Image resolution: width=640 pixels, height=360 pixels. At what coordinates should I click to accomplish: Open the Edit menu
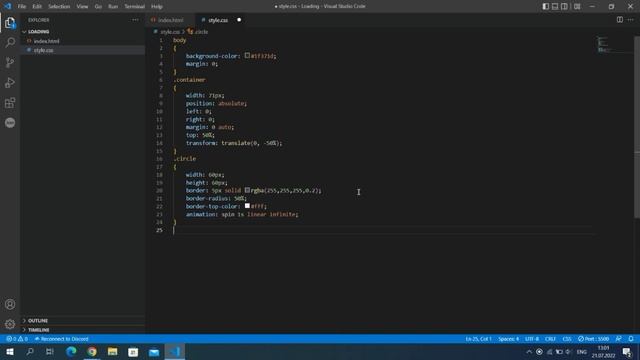coord(37,7)
